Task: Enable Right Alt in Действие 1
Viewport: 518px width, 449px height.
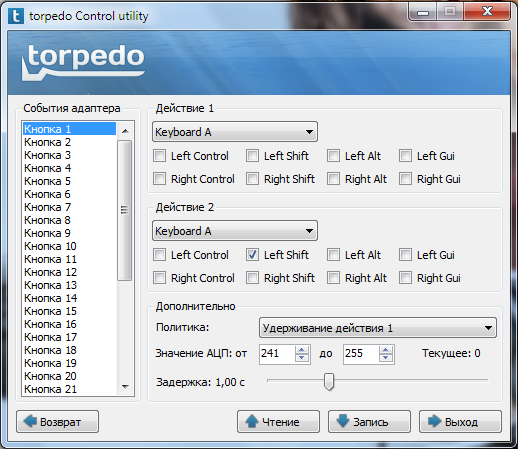Action: tap(333, 179)
